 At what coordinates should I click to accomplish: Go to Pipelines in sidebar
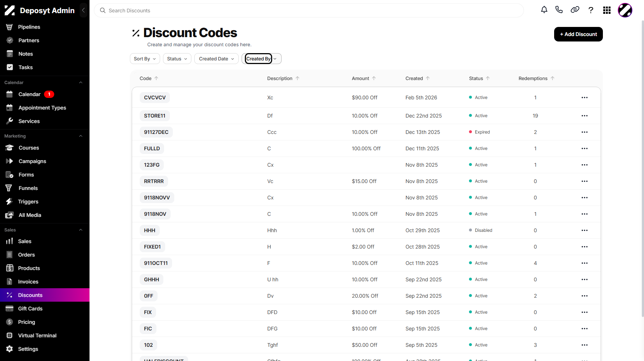click(x=45, y=27)
